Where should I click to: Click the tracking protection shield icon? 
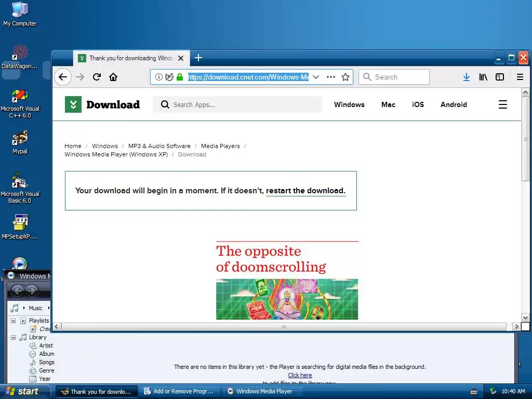point(169,77)
